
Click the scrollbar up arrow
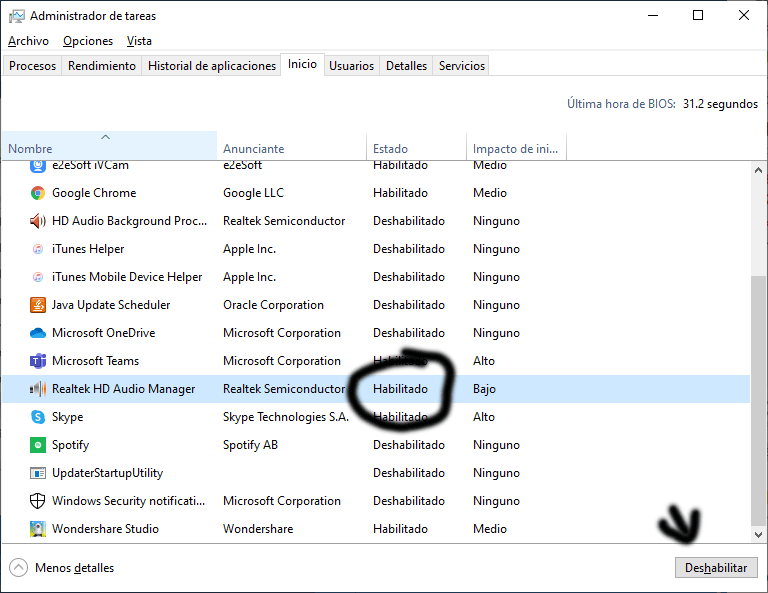[x=758, y=170]
